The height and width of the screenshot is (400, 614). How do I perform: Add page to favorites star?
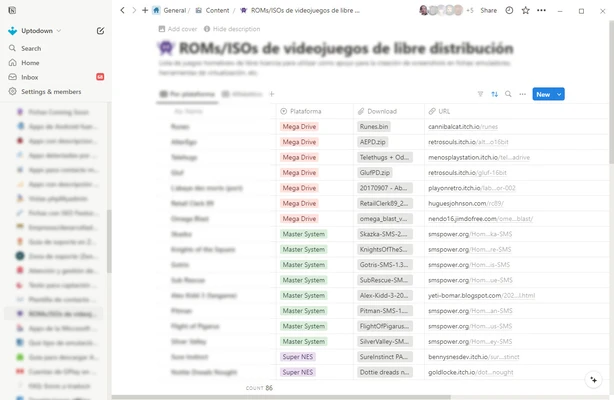pyautogui.click(x=526, y=11)
